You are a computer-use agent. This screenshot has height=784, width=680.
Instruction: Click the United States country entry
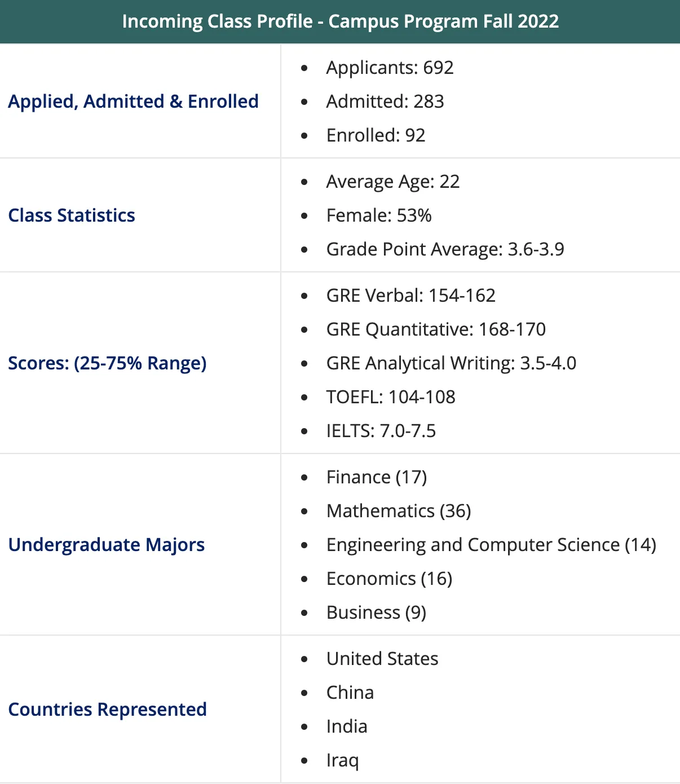382,659
